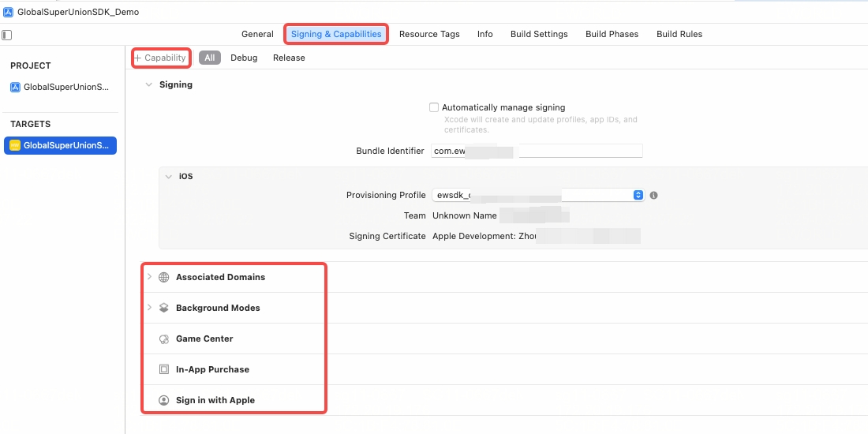Expand the Associated Domains capability
Screen dimensions: 868x434
(x=149, y=276)
